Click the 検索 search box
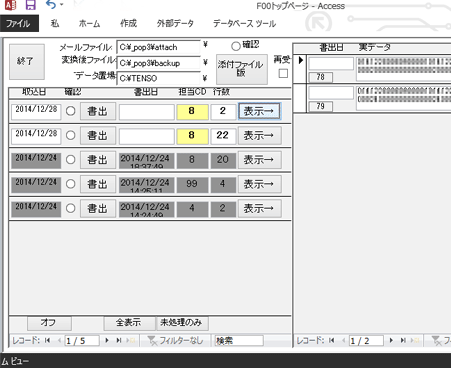The width and height of the screenshot is (451, 368). coord(239,341)
